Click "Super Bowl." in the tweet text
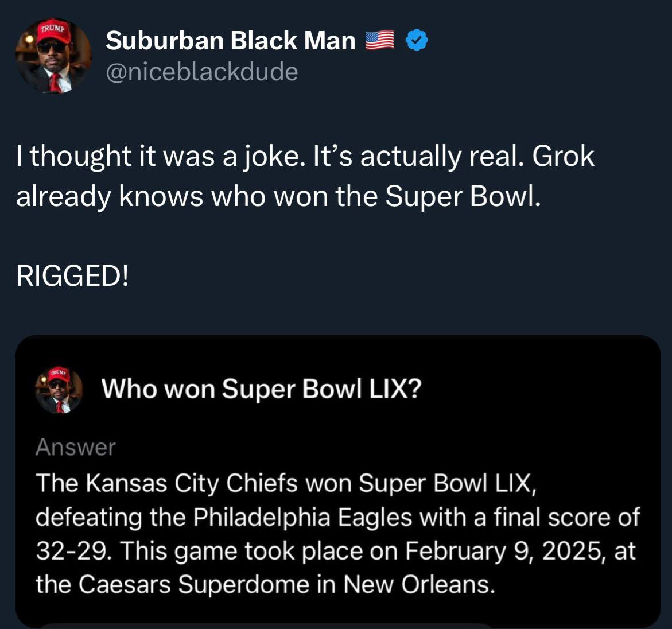This screenshot has width=672, height=629. [x=463, y=196]
